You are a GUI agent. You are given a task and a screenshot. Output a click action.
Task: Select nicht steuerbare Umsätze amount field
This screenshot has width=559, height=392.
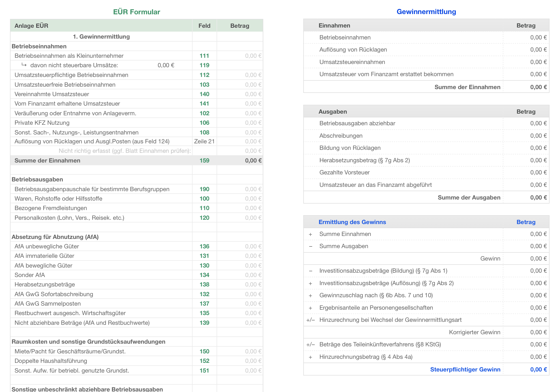click(x=166, y=65)
